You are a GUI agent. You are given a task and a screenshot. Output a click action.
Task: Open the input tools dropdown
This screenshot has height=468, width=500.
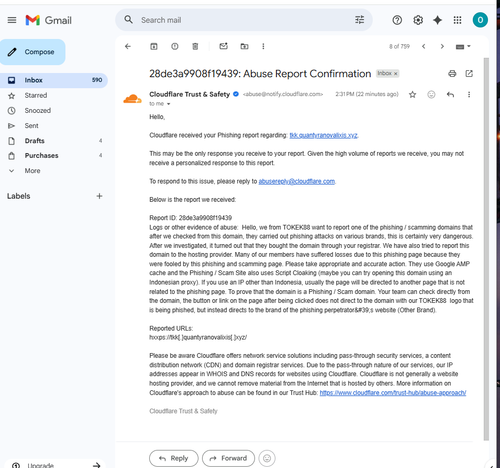pyautogui.click(x=463, y=47)
